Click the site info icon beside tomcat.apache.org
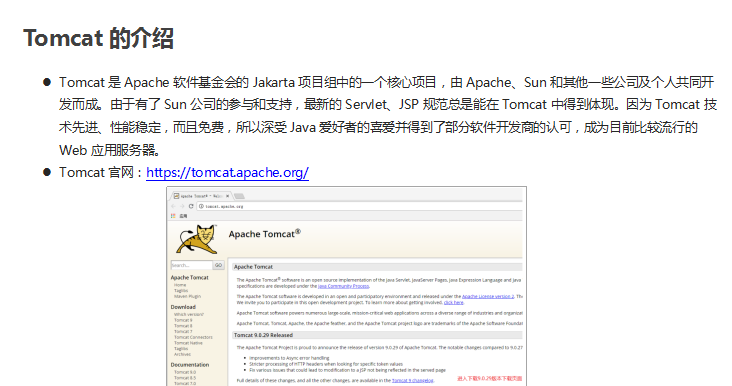The width and height of the screenshot is (732, 386). [201, 206]
